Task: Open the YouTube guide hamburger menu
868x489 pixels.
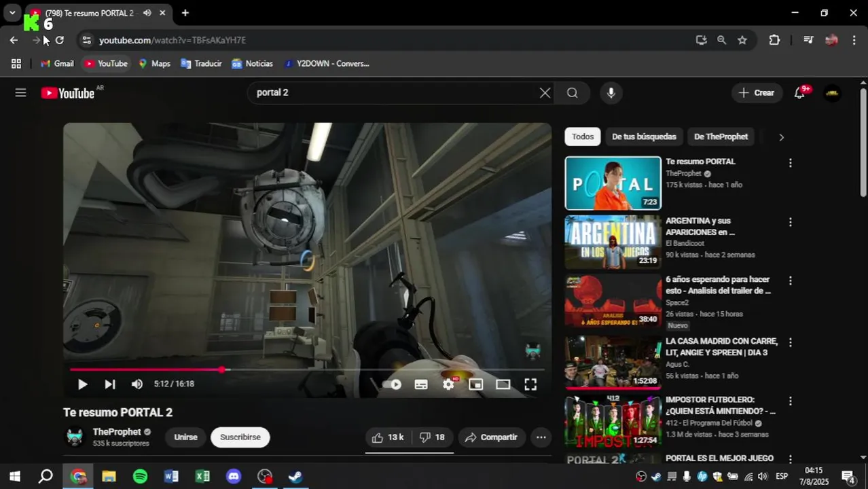Action: [x=20, y=93]
